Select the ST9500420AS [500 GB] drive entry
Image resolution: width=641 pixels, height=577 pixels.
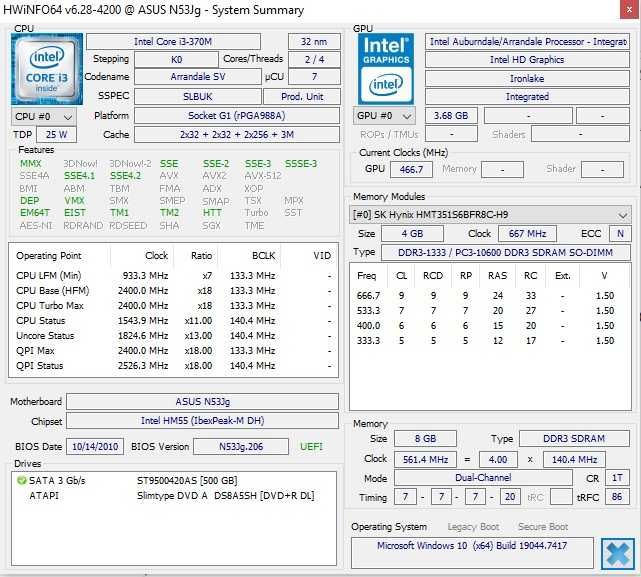174,480
